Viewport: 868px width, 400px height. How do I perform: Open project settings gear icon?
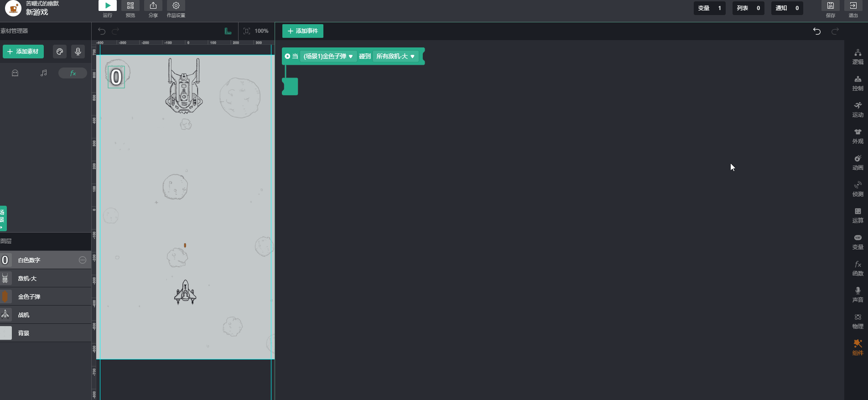coord(176,5)
